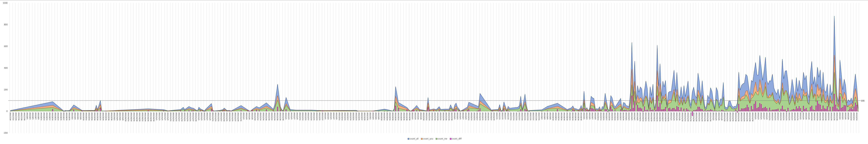Click the 800 y-axis label
The image size is (868, 144).
[6, 24]
